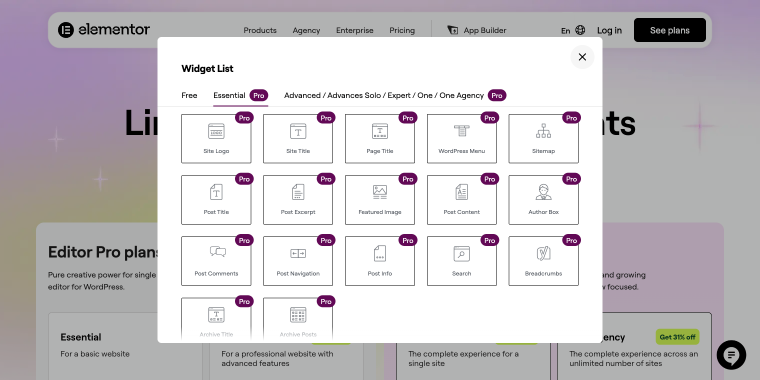Click the "Site Logo" label text
Screen dimensions: 760x380
(x=216, y=151)
